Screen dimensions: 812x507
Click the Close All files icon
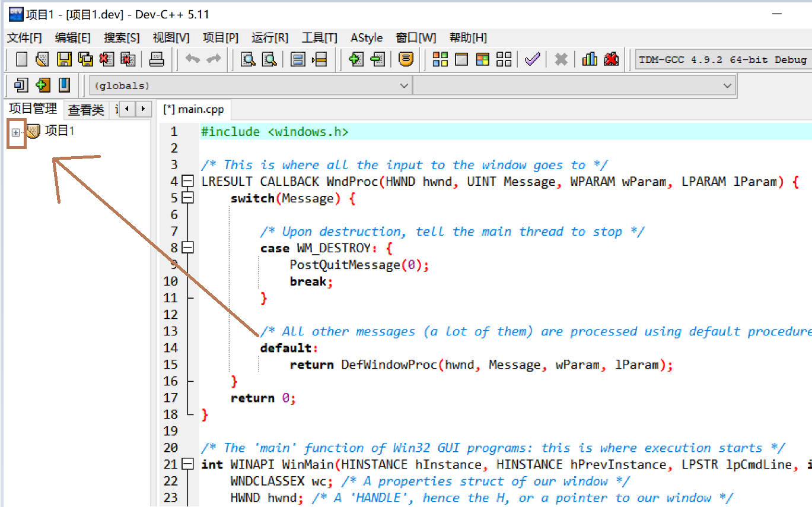click(x=128, y=59)
